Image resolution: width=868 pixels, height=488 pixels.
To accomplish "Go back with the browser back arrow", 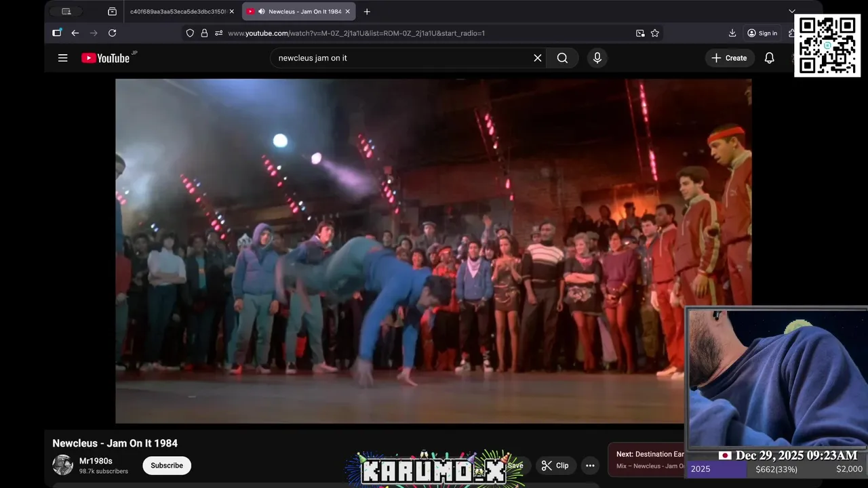I will pos(75,33).
